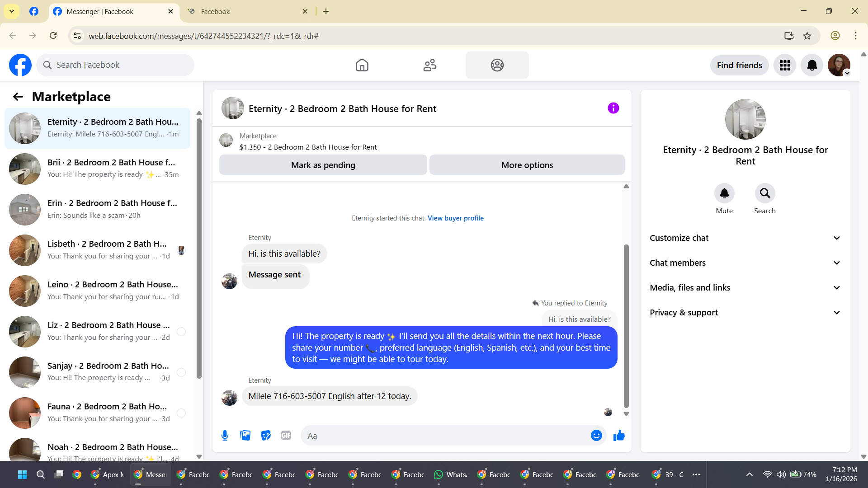
Task: Open the Friends tab in top navigation
Action: click(429, 66)
